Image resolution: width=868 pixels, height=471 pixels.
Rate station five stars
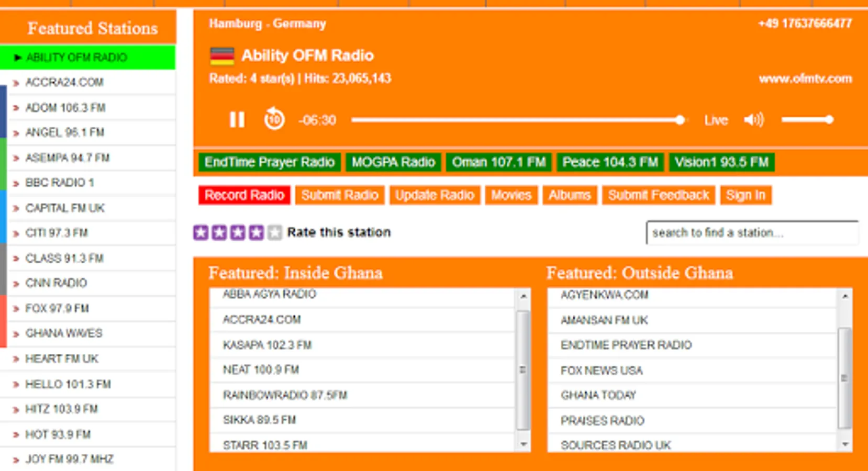(274, 232)
